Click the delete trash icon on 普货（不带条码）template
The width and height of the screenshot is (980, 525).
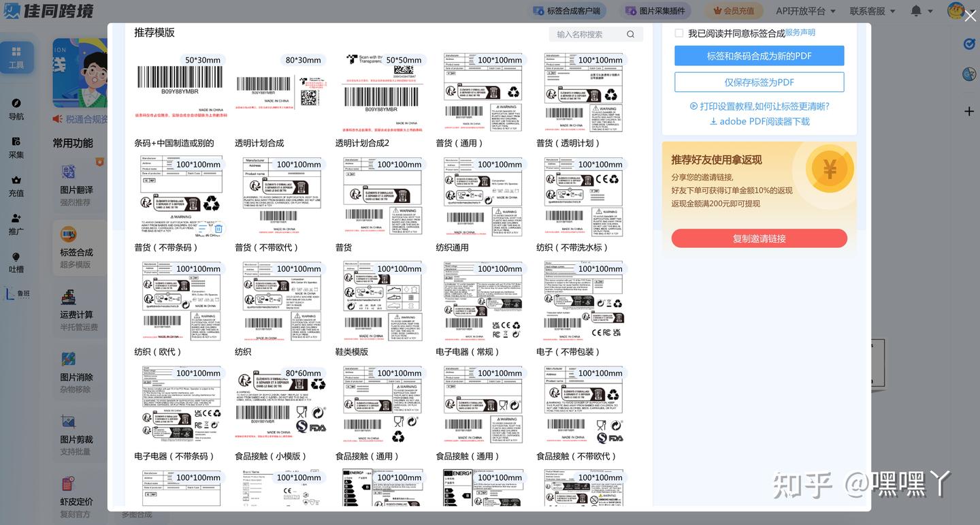(x=218, y=229)
